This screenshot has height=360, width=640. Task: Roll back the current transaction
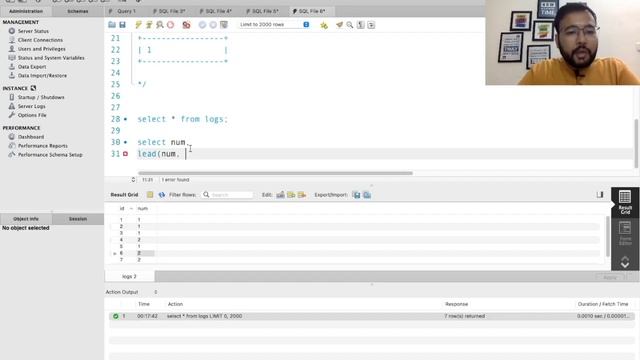(213, 25)
